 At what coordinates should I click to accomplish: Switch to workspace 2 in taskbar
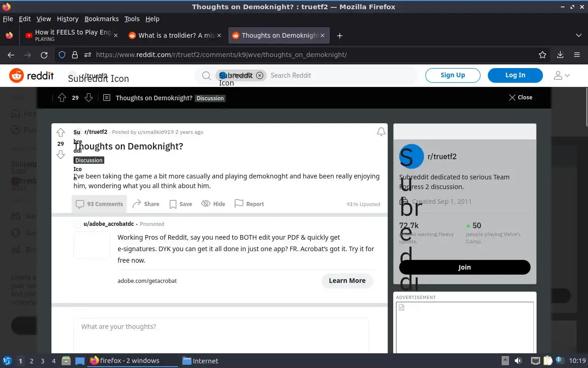coord(31,361)
